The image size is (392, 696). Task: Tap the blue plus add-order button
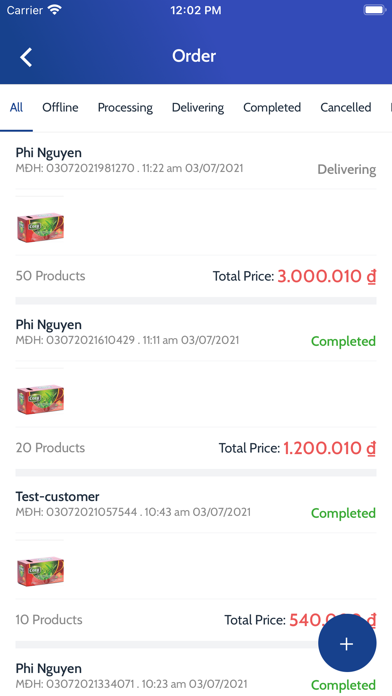tap(347, 643)
